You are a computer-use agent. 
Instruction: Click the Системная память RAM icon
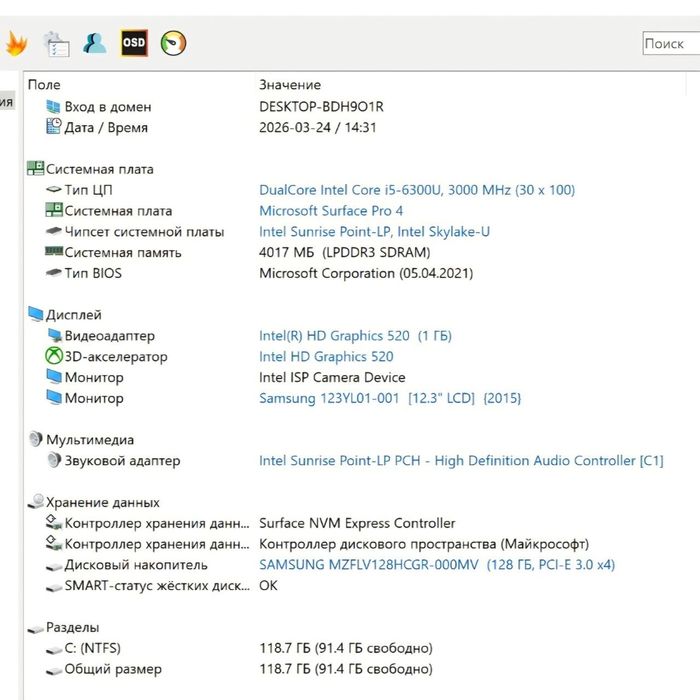pyautogui.click(x=54, y=251)
